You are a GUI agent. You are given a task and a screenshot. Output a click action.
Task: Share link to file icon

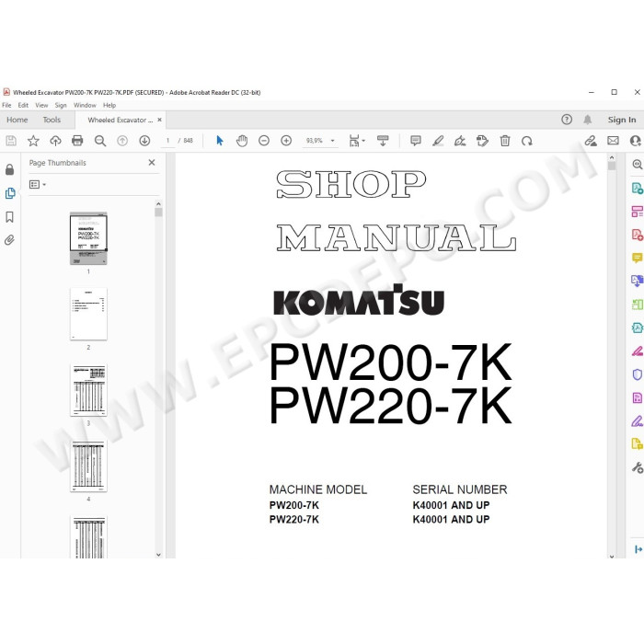[591, 141]
